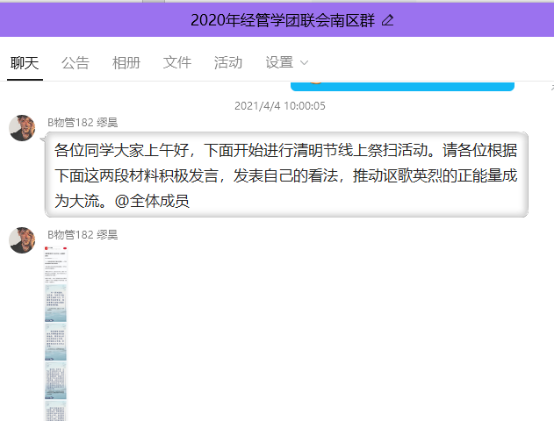Click the second blue section of the long thumbnail
554x422 pixels.
pos(55,342)
